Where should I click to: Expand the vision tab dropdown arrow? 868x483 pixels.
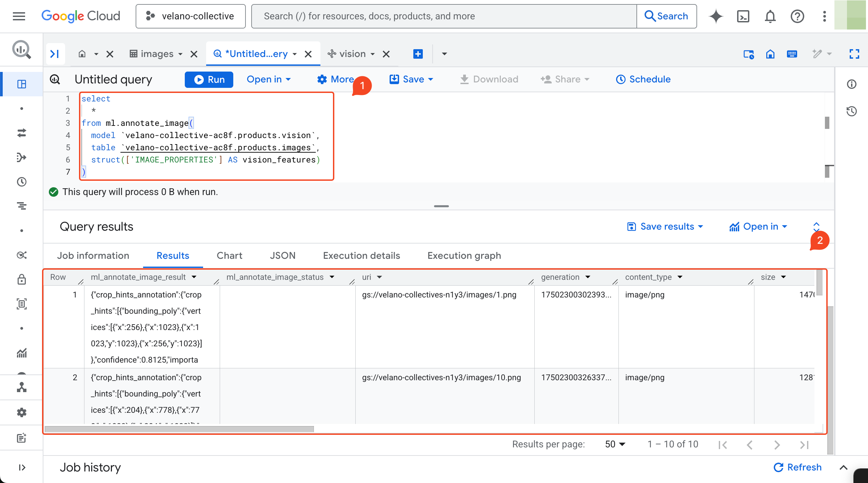pos(373,54)
